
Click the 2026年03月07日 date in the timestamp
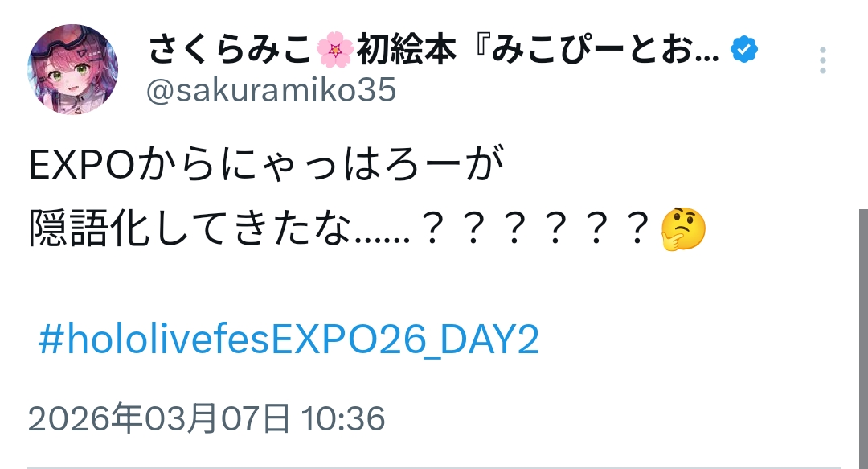(x=159, y=418)
